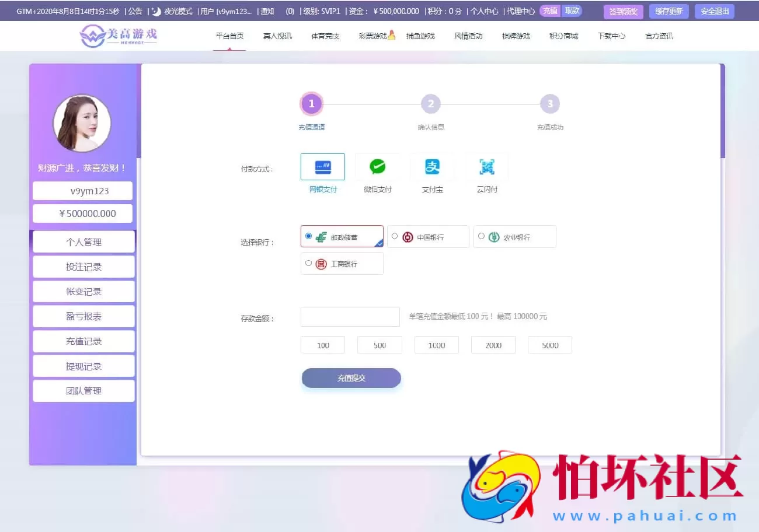The height and width of the screenshot is (532, 759).
Task: Click the 充值提交 submit button
Action: (x=351, y=378)
